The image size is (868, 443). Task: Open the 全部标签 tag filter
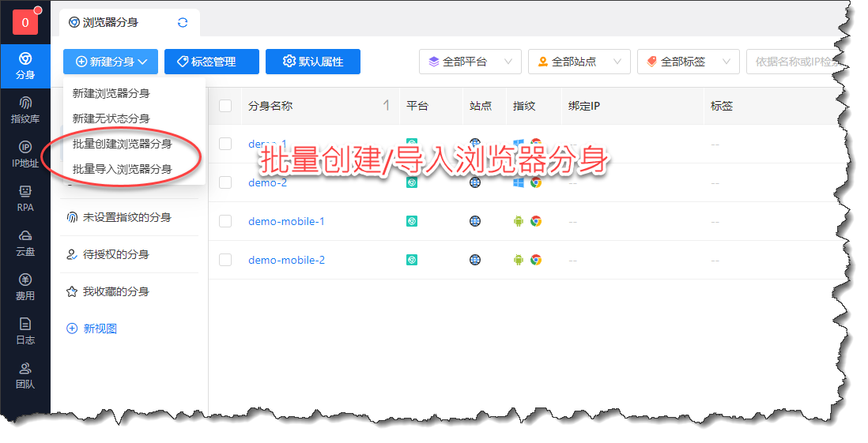coord(688,62)
